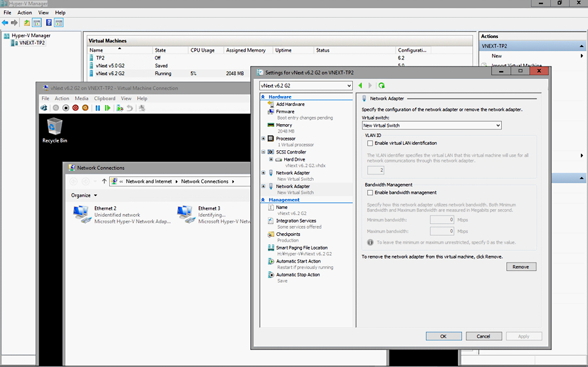Open View menu in Hyper-V Manager
Image resolution: width=588 pixels, height=367 pixels.
(x=44, y=12)
